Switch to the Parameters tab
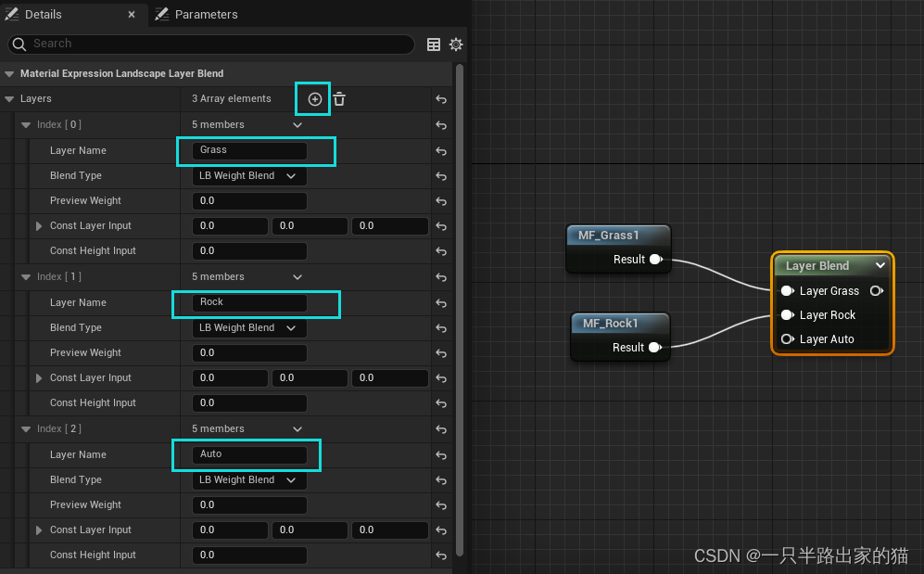The width and height of the screenshot is (924, 574). (x=196, y=14)
